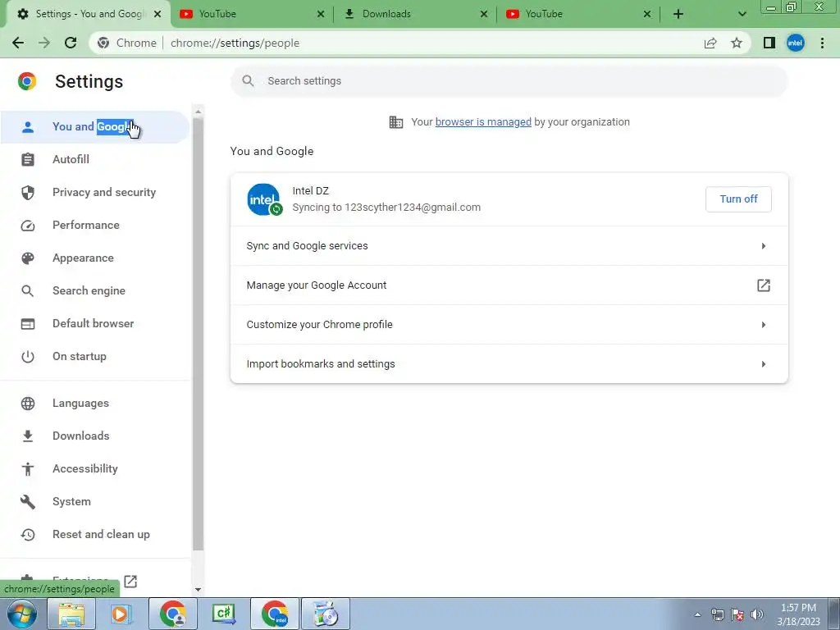Image resolution: width=840 pixels, height=630 pixels.
Task: Click the taskbar clock showing 1:57 PM
Action: 798,614
